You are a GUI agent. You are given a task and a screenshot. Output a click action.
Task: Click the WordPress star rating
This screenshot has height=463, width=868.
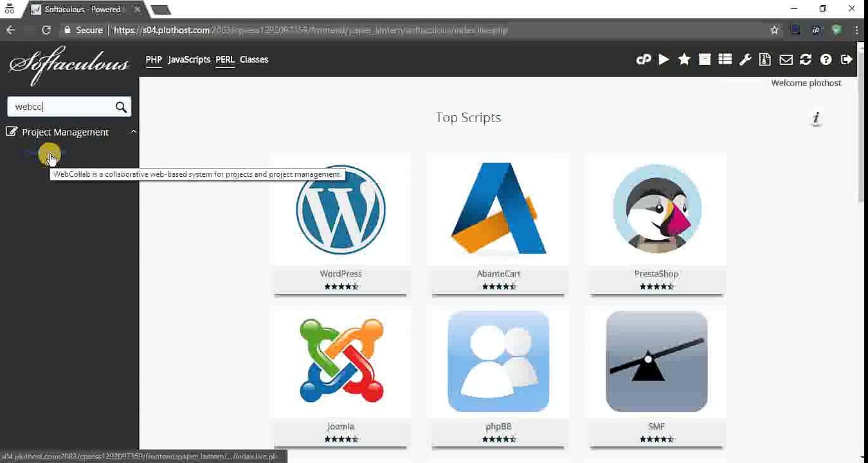tap(341, 286)
